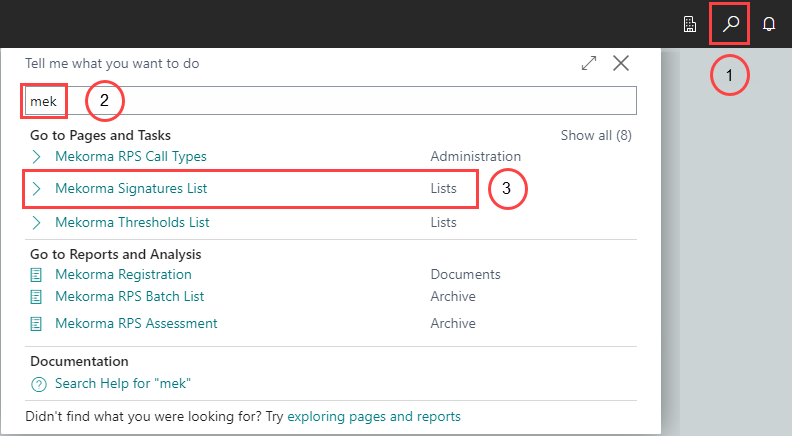This screenshot has height=436, width=792.
Task: Open Mekorma Signatures List page
Action: pyautogui.click(x=131, y=188)
